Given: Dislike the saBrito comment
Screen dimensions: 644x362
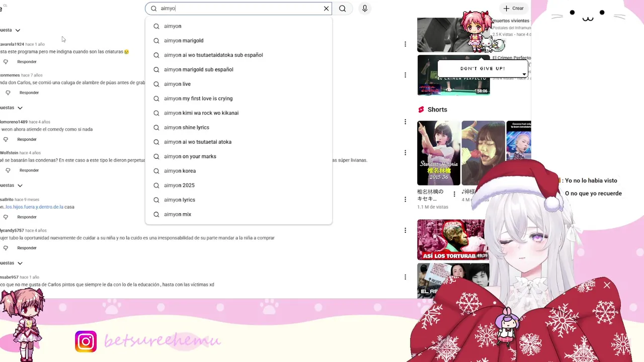Looking at the screenshot, I should coord(6,217).
